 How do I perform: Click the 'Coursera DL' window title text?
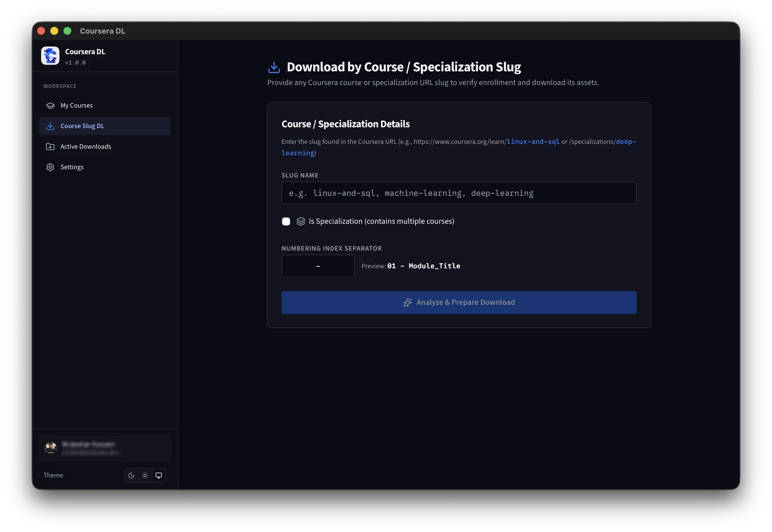coord(103,31)
